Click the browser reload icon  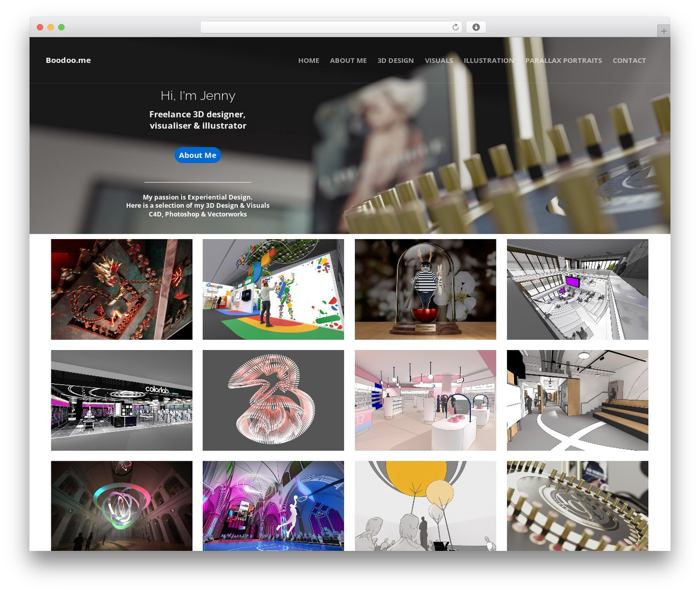[455, 27]
